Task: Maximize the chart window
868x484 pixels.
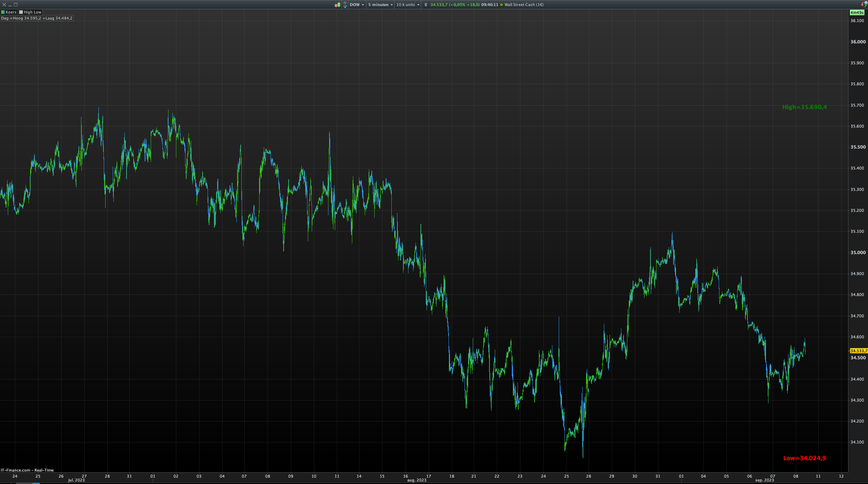Action: [16, 5]
